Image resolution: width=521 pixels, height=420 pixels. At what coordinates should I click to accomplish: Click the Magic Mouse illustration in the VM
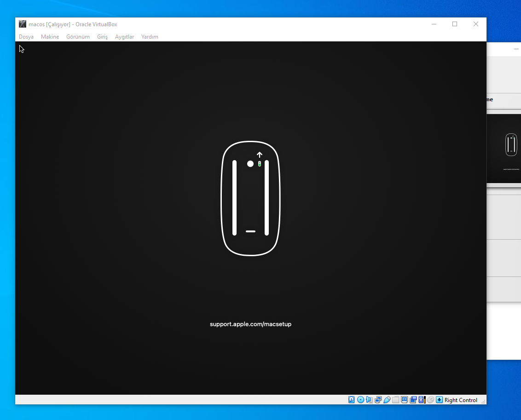tap(250, 199)
